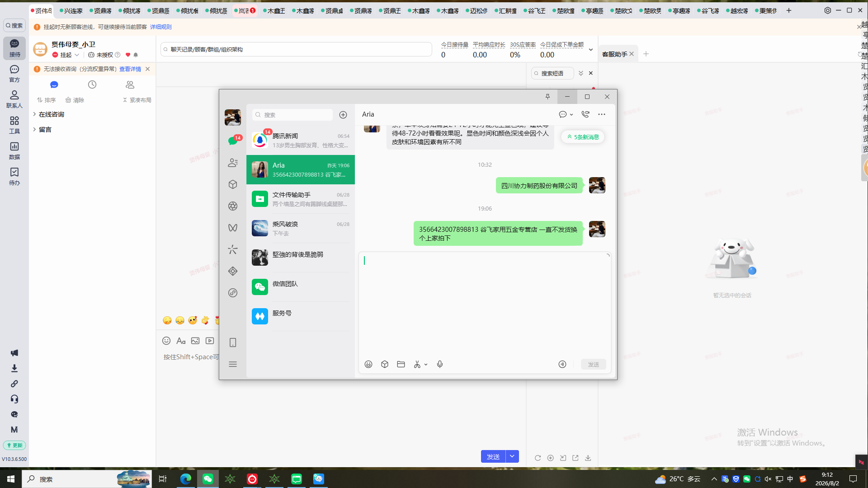Click the headset icon in workbench sidebar

coord(14,399)
